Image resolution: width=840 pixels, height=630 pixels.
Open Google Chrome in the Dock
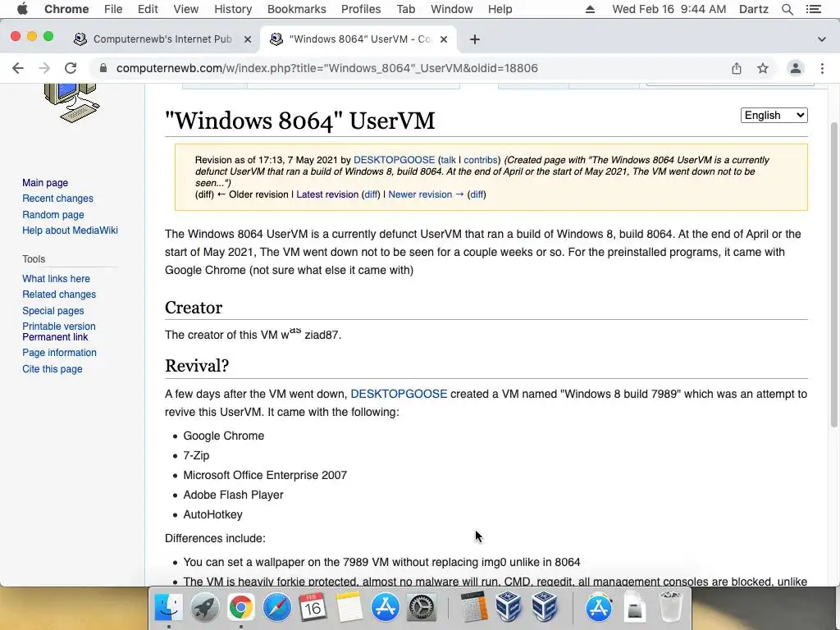pos(240,608)
